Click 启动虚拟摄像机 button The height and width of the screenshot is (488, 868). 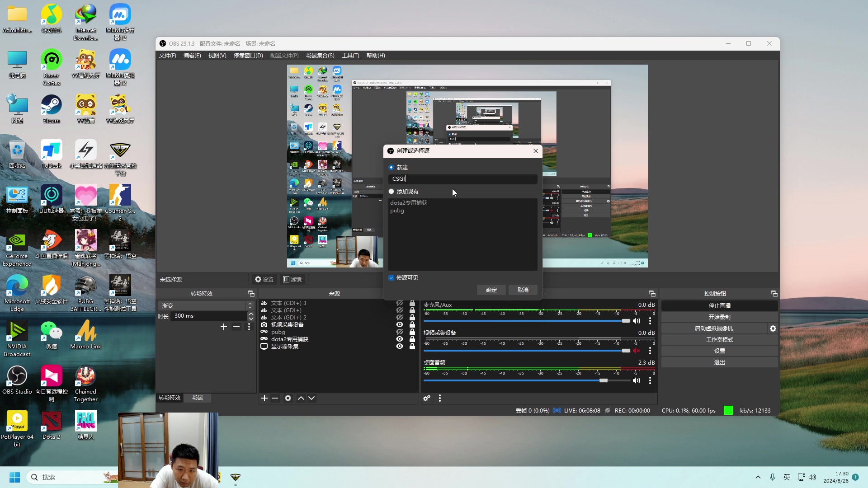pos(714,328)
